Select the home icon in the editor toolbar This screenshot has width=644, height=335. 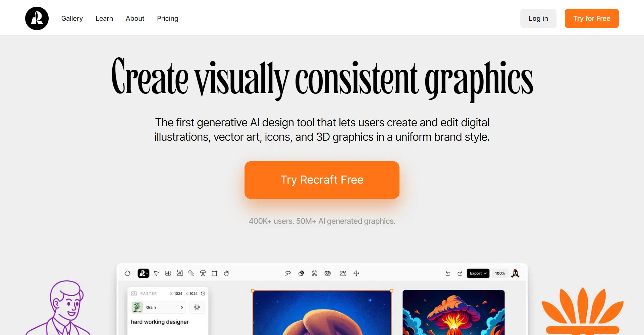(x=127, y=273)
